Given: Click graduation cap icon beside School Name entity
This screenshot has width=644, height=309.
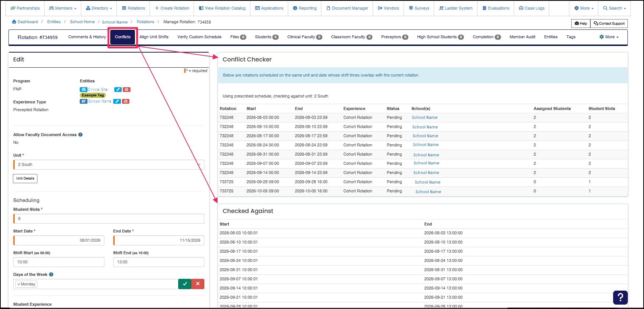Looking at the screenshot, I should tap(83, 101).
